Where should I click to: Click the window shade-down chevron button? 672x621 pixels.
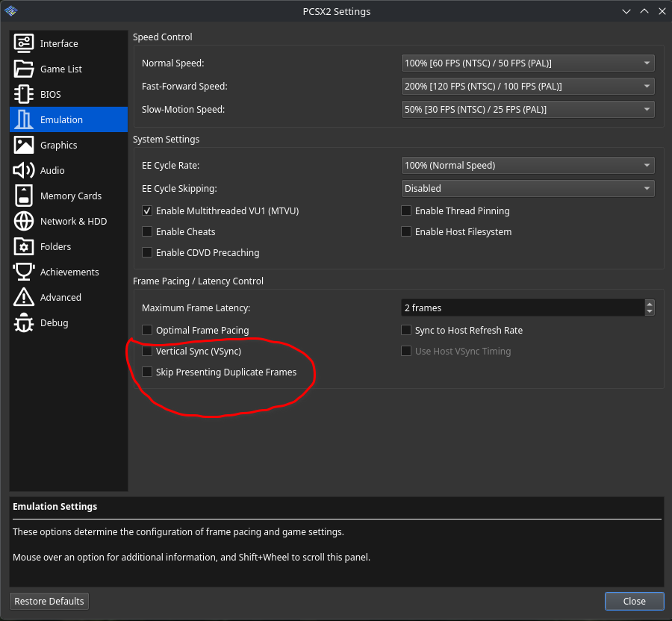coord(626,11)
